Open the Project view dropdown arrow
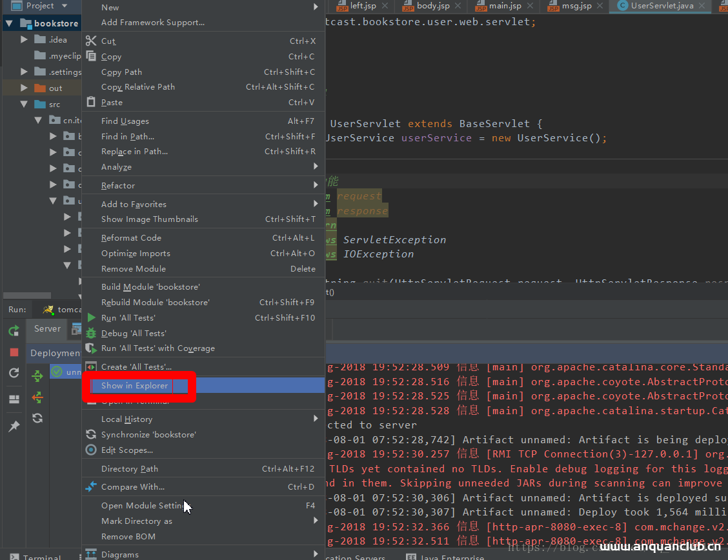 tap(65, 6)
